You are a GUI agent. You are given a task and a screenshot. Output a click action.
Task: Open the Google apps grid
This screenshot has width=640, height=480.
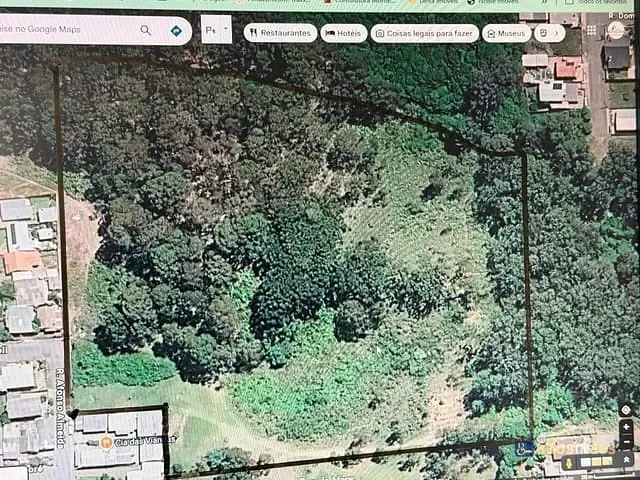591,30
